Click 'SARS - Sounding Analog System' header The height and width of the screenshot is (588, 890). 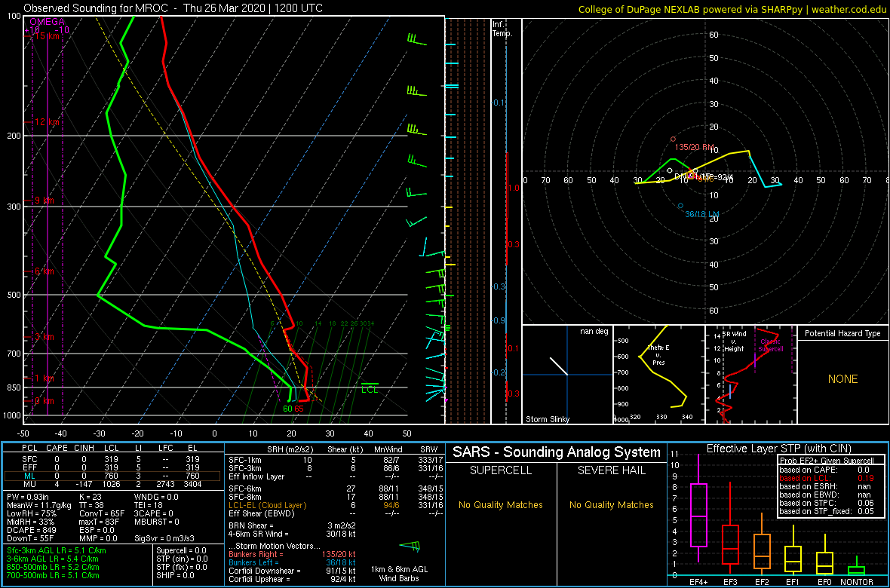(x=557, y=452)
